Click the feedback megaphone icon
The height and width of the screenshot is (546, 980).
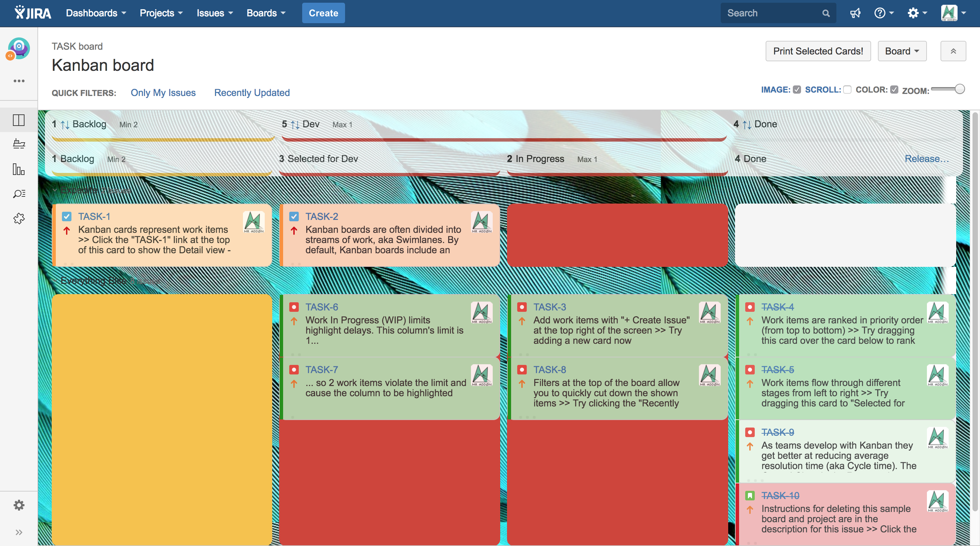855,13
